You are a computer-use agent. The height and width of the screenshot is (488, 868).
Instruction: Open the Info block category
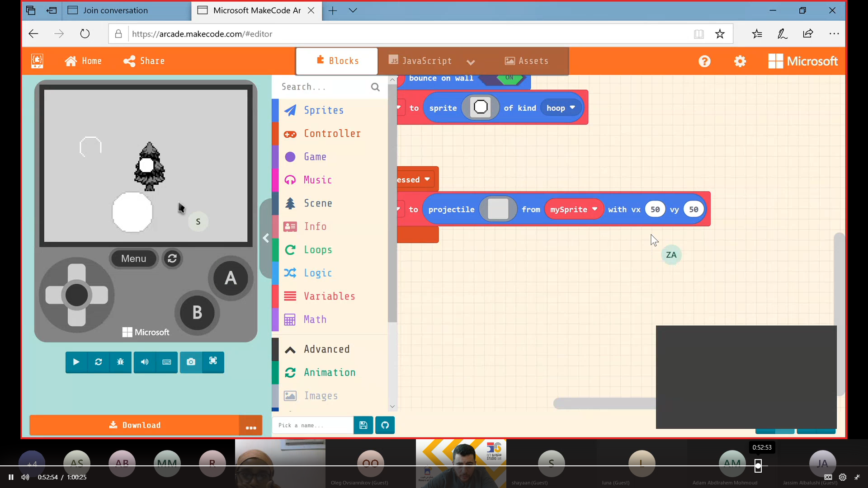tap(330, 226)
